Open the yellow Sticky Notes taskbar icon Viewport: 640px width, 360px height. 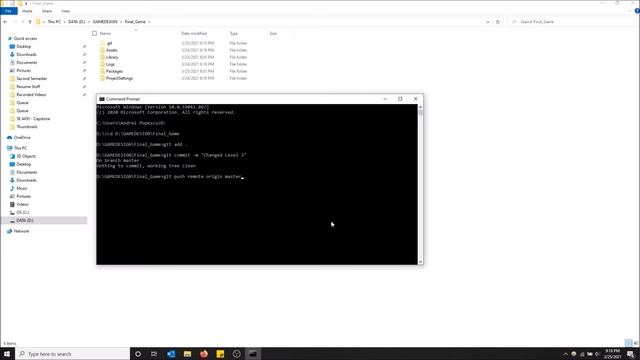[220, 354]
